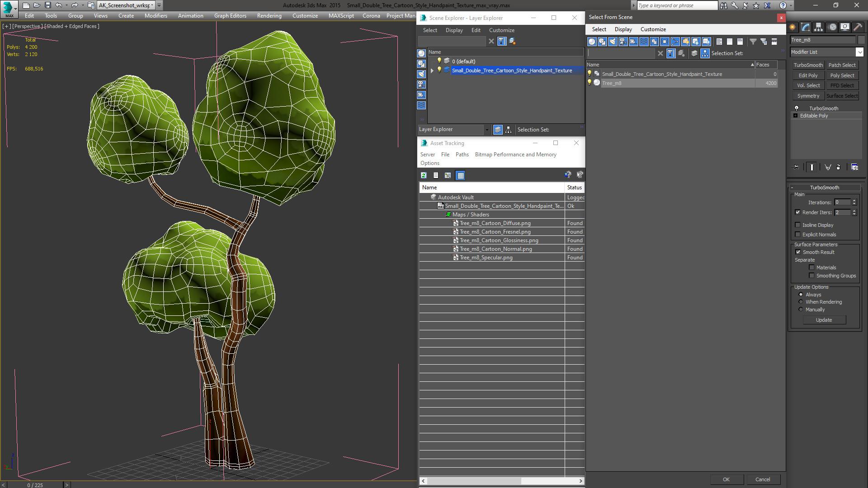Sort by Name column arrow in Select From Scene
The height and width of the screenshot is (488, 868).
[752, 65]
